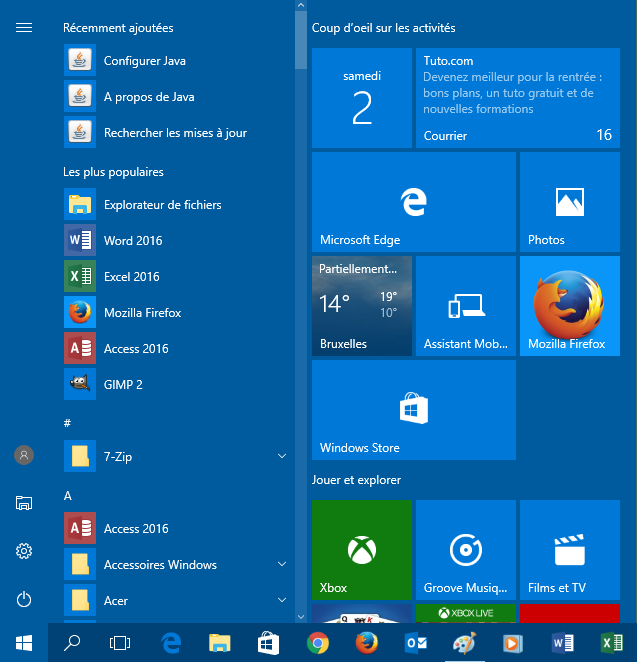Open Outlook from the taskbar
This screenshot has height=663, width=637.
coord(416,644)
